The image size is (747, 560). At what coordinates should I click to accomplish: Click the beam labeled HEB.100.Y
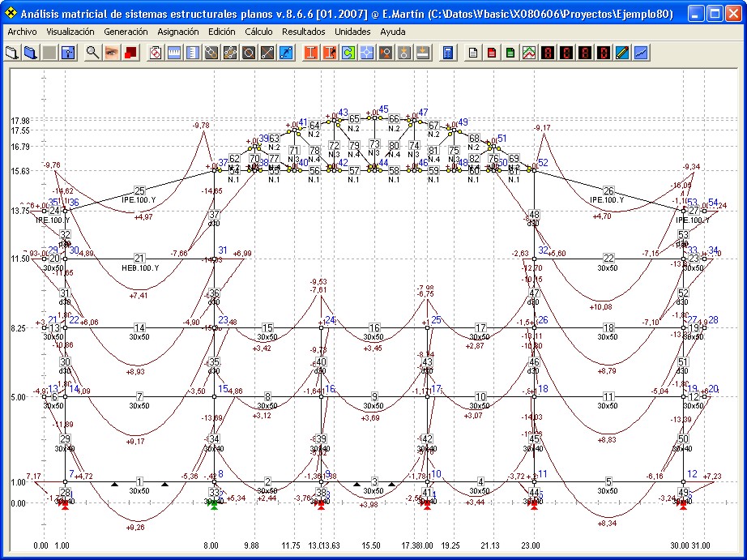point(139,259)
